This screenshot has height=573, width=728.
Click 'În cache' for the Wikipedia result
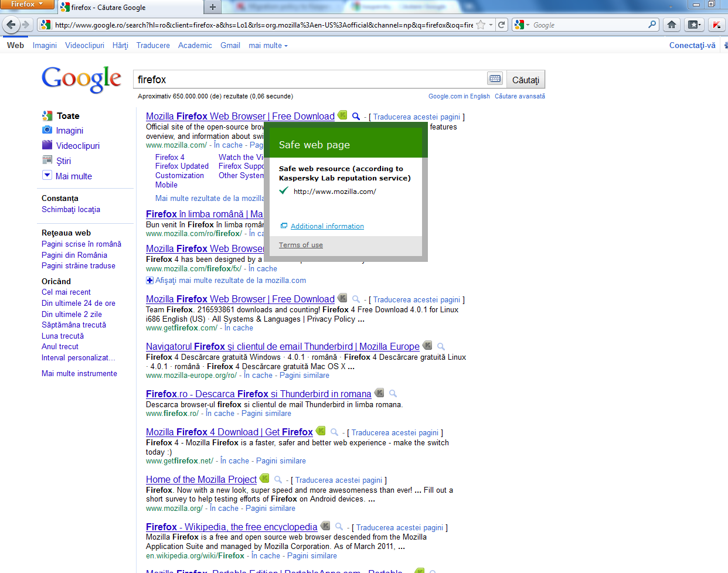(x=266, y=555)
